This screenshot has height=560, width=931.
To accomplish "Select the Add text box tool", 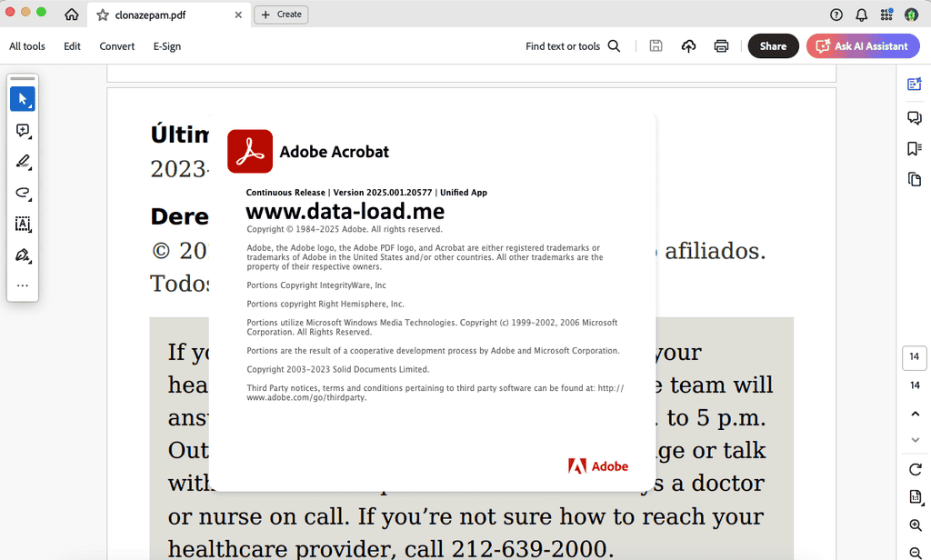I will [x=23, y=224].
